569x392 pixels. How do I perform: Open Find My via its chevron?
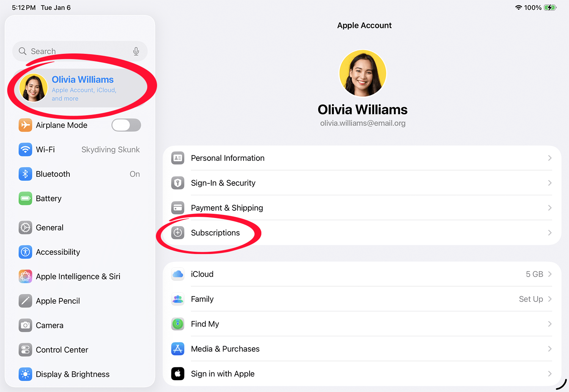[550, 324]
